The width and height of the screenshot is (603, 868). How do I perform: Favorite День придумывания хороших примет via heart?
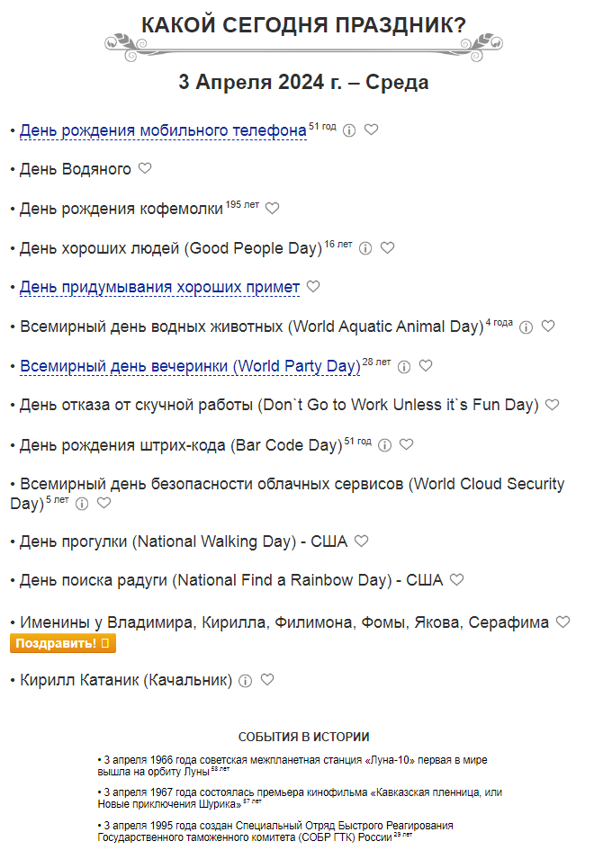pyautogui.click(x=313, y=287)
